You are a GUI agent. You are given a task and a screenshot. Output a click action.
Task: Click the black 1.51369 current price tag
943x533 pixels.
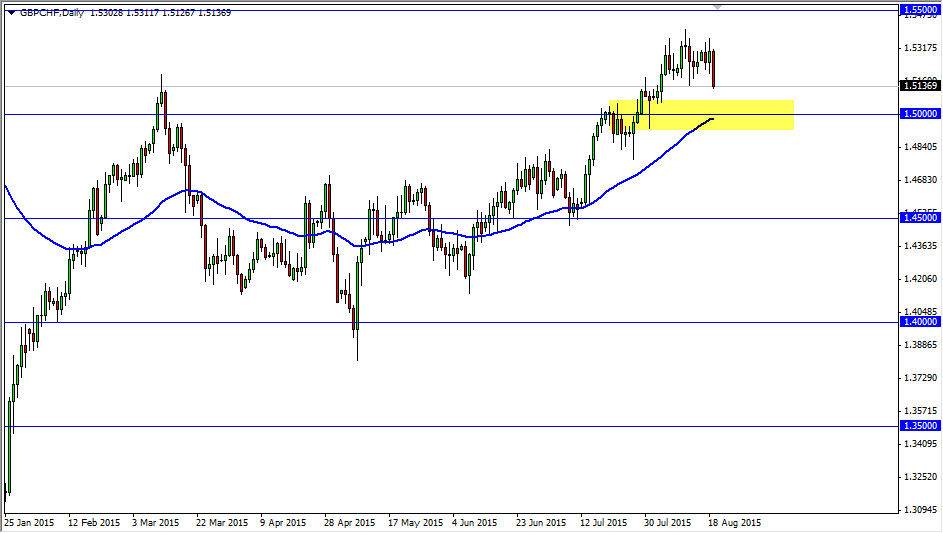(x=920, y=86)
